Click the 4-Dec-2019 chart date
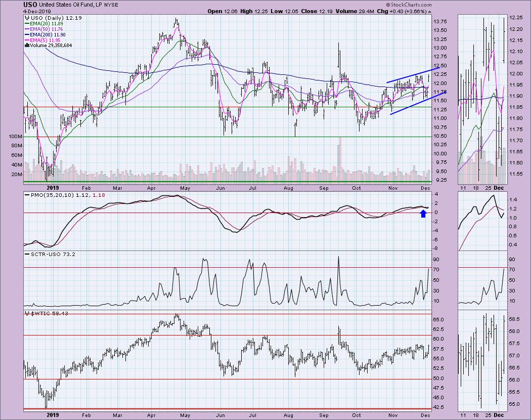This screenshot has height=420, width=531. coord(37,11)
